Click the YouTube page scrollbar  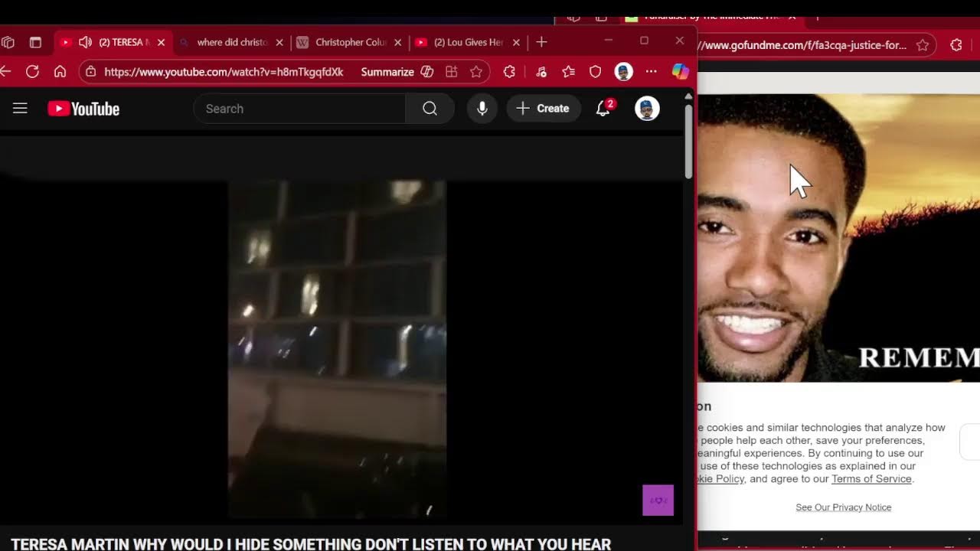(688, 141)
